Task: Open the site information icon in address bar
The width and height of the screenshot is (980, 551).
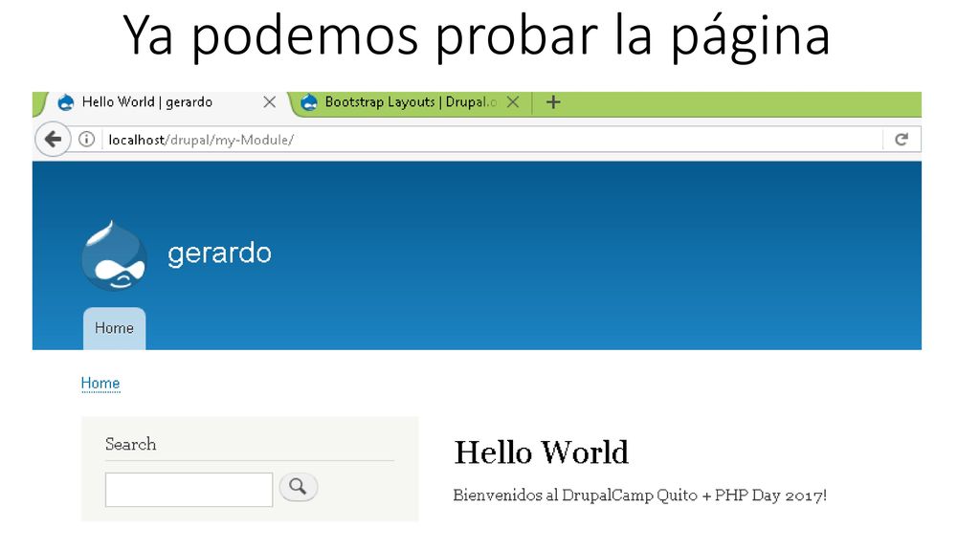Action: (x=87, y=140)
